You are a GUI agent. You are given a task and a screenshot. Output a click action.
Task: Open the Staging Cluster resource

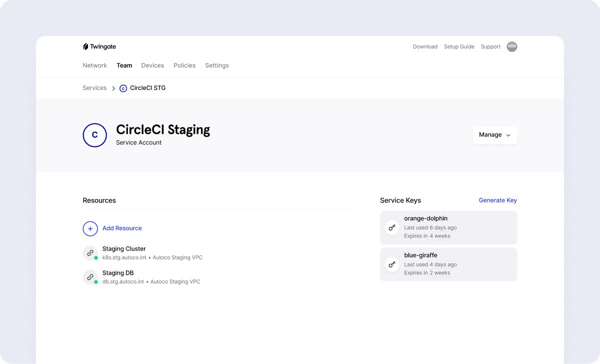tap(124, 249)
